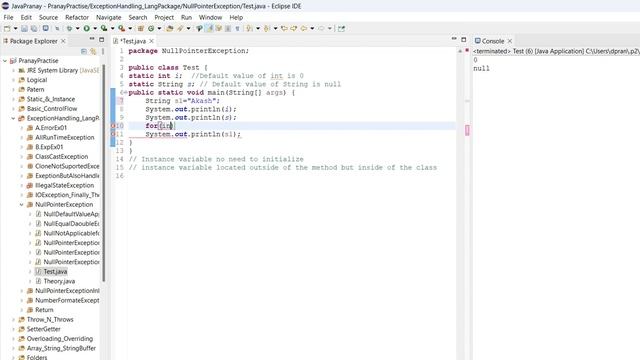
Task: Toggle Mark Occurrences highlighted toolbar button
Action: click(x=209, y=29)
